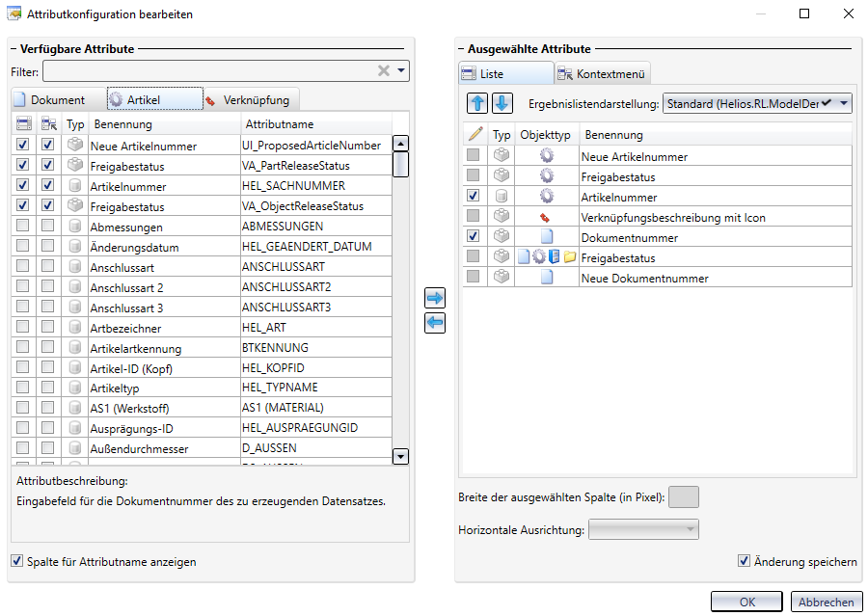Remove attribute with left arrow button

click(435, 322)
